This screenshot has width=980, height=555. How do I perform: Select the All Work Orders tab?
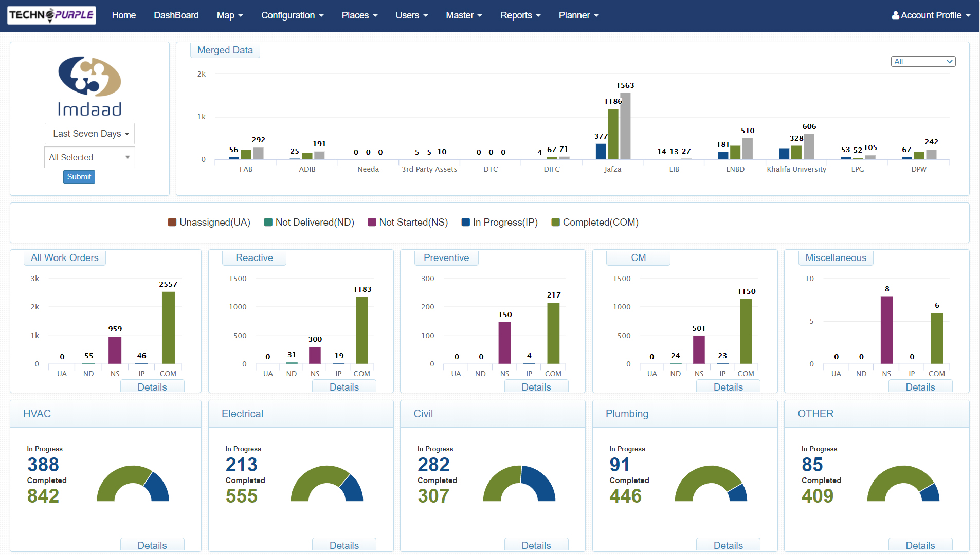(x=65, y=258)
